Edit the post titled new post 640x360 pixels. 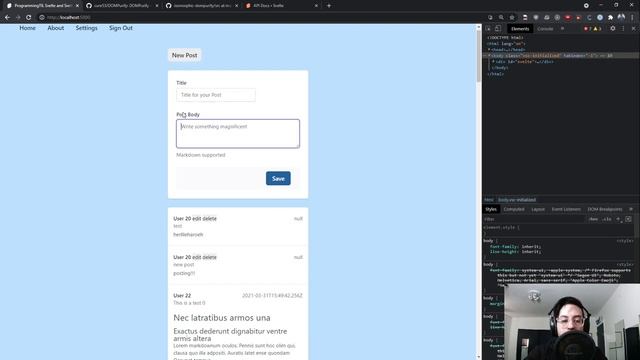[x=197, y=257]
